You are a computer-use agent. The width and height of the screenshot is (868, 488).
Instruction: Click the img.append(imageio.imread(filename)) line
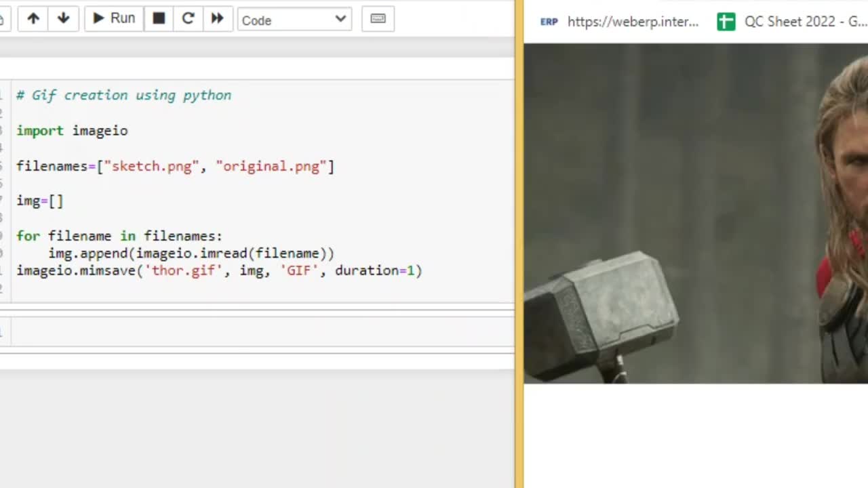pyautogui.click(x=191, y=253)
